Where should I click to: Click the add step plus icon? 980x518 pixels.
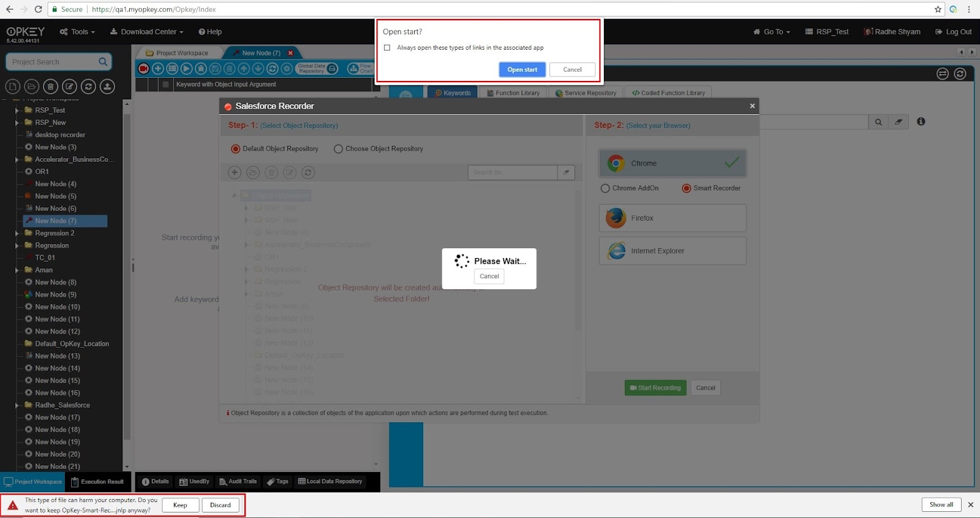(158, 69)
